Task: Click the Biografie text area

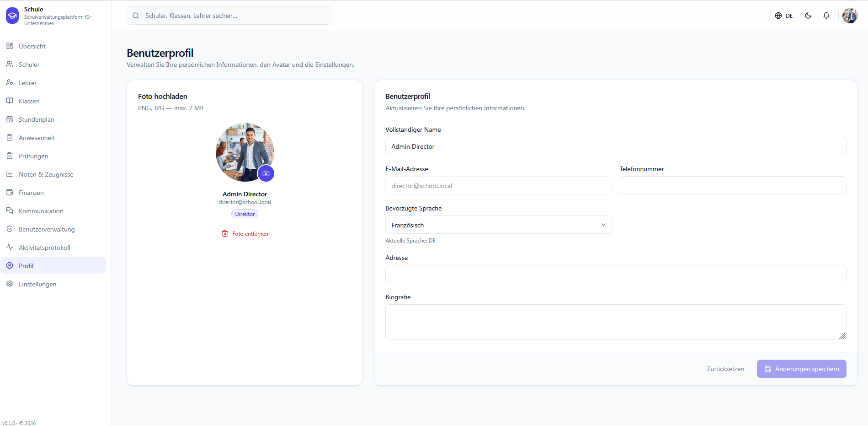Action: click(x=616, y=322)
